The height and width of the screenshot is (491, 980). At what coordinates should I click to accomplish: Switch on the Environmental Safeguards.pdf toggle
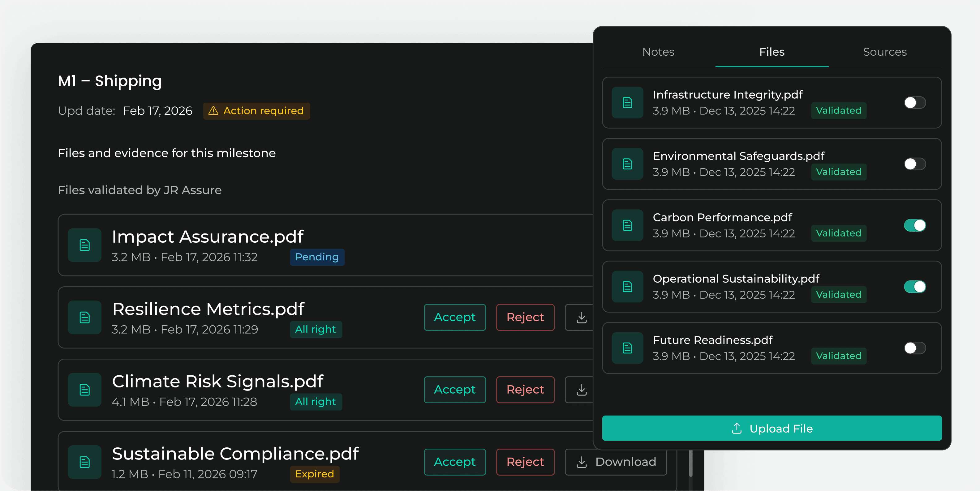tap(914, 164)
